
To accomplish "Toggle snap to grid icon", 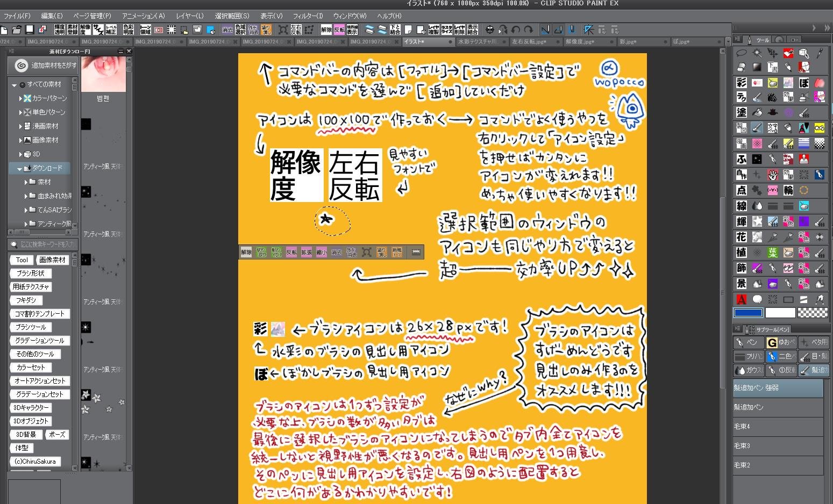I will (x=572, y=30).
